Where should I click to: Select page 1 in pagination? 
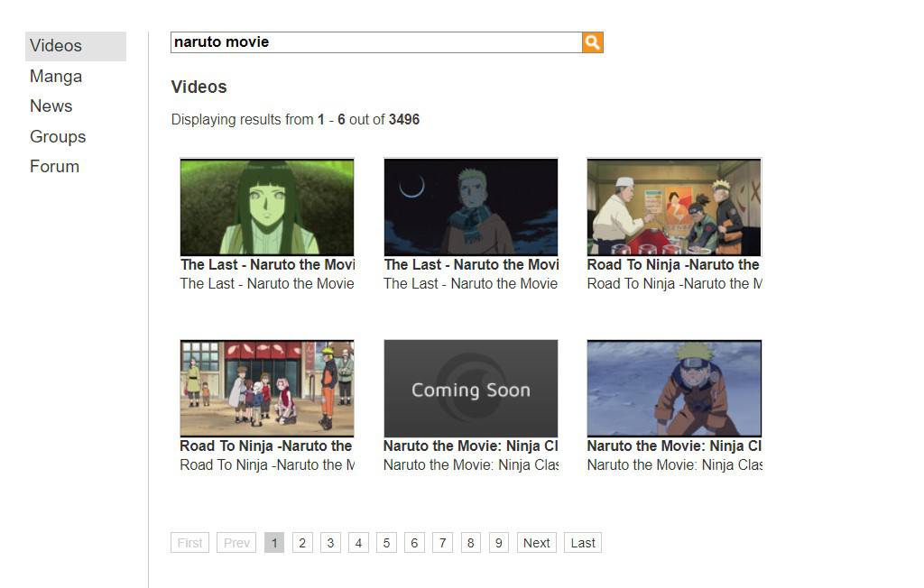point(274,543)
